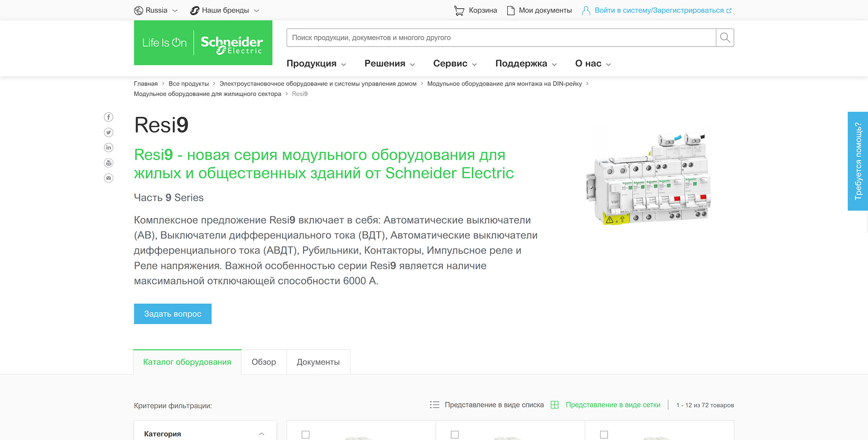Open the Russia country dropdown

pos(156,11)
